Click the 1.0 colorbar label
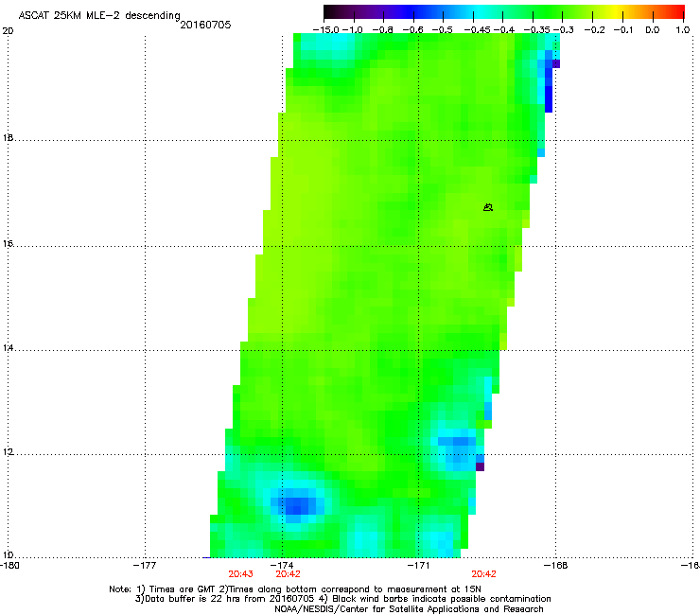The image size is (700, 615). [683, 30]
